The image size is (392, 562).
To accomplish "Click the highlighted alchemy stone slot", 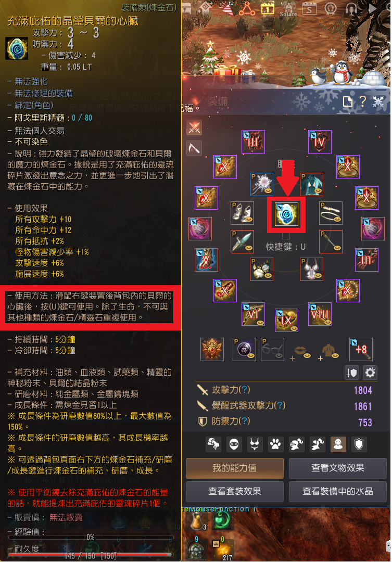I will pos(286,214).
